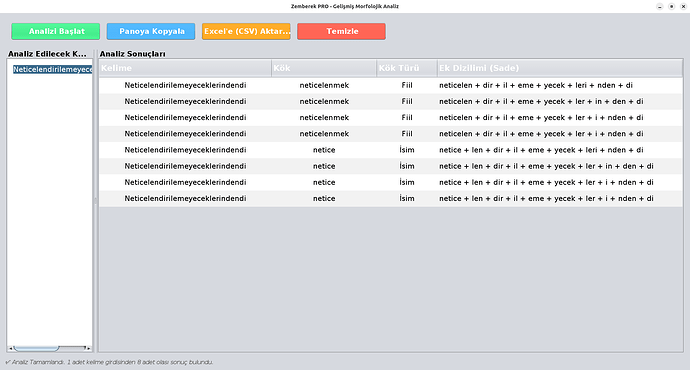Click Kelime cell in "netice + len … leri + nden" row
This screenshot has width=690, height=370.
[185, 150]
